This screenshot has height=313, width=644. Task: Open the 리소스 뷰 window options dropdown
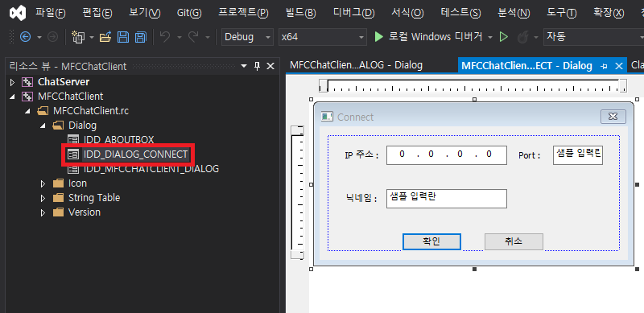[244, 66]
